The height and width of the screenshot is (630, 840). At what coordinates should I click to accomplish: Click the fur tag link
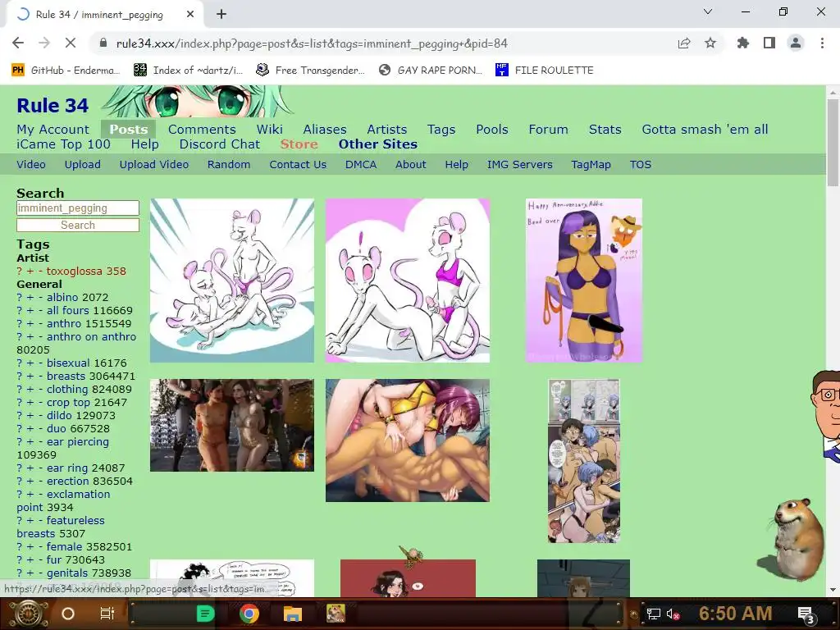click(x=53, y=559)
